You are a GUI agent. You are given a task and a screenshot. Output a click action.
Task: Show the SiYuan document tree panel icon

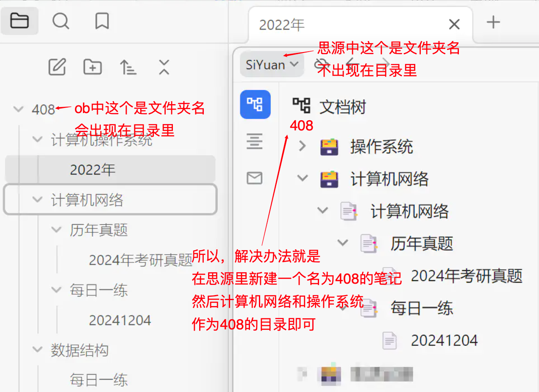[255, 104]
